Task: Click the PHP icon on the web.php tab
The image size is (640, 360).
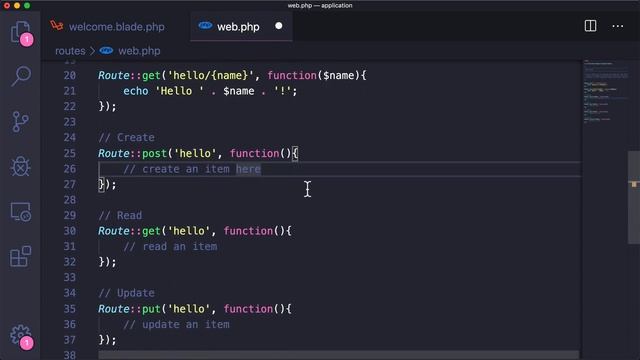Action: coord(205,26)
